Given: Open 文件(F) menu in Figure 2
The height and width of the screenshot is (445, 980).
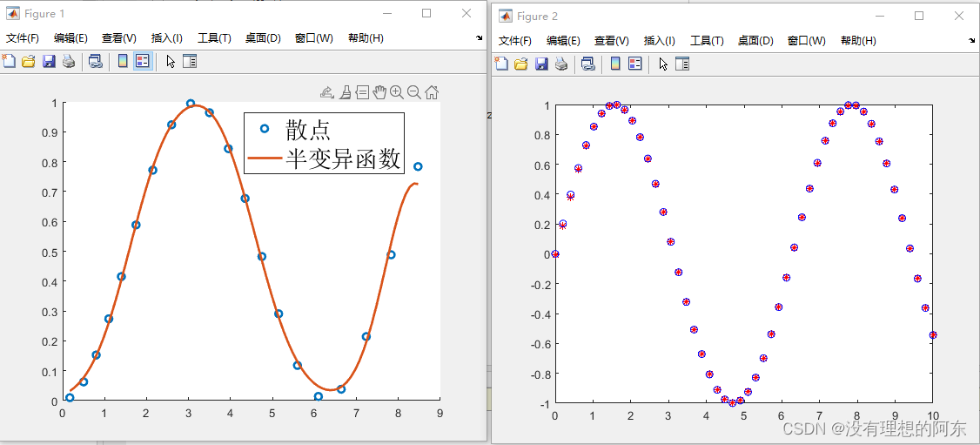Looking at the screenshot, I should click(x=515, y=41).
